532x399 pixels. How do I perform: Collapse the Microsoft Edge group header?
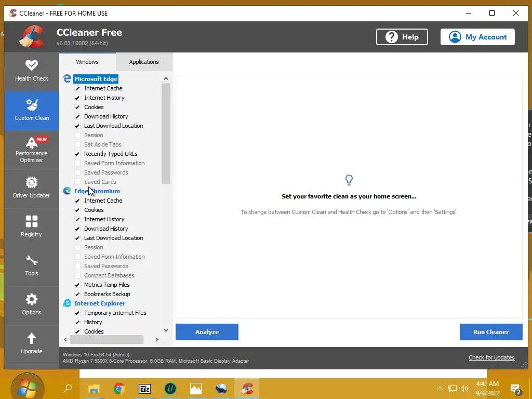point(96,79)
